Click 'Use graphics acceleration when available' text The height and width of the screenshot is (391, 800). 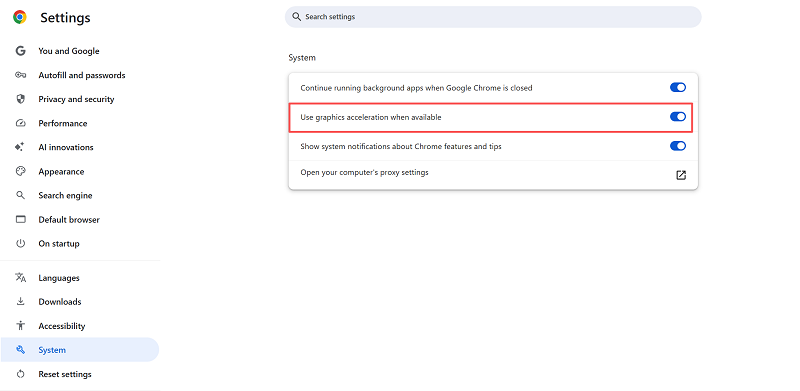[371, 117]
